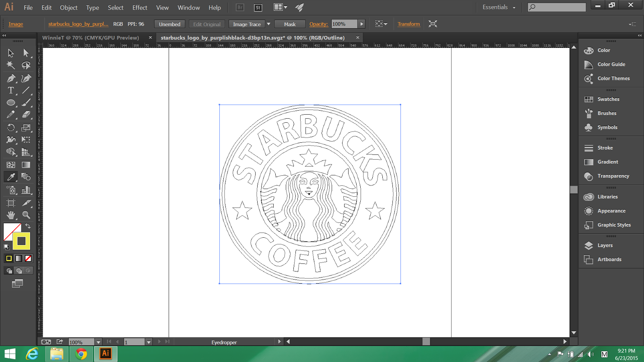Open the File menu
Screen dimensions: 644x362
[x=28, y=7]
